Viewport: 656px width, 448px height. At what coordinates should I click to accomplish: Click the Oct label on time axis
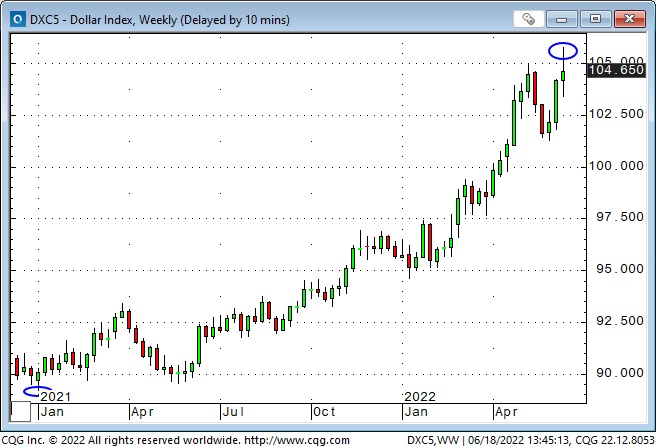(324, 412)
